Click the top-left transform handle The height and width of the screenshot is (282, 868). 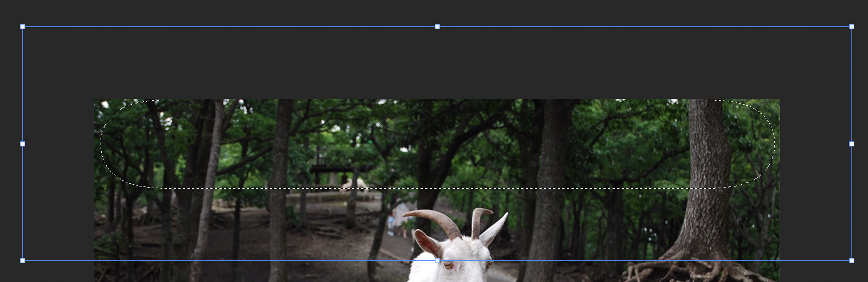click(x=23, y=27)
